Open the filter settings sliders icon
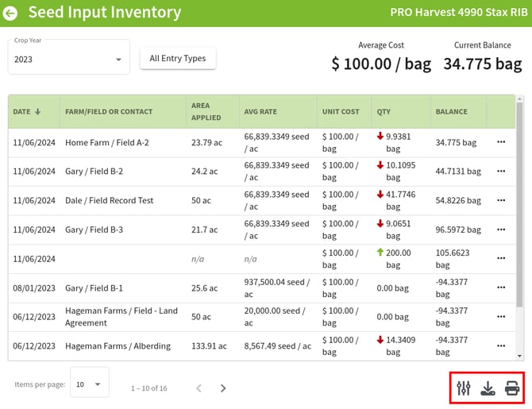532x409 pixels. point(464,388)
